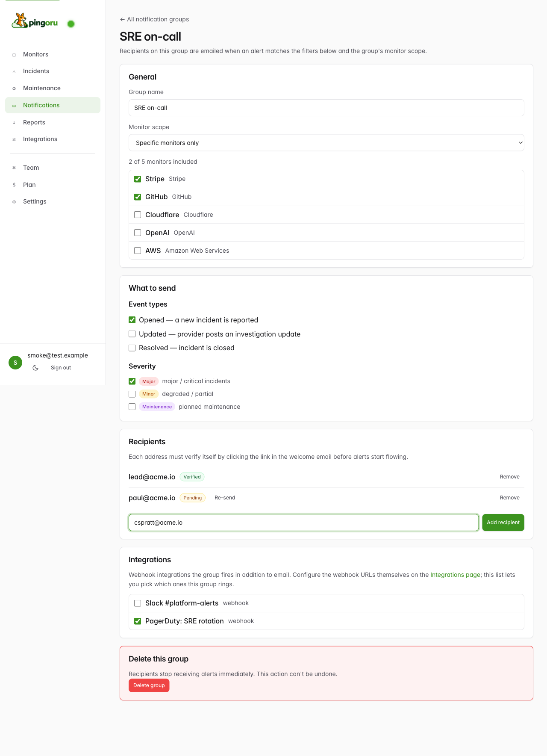This screenshot has height=756, width=547.
Task: Include the Cloudflare monitor
Action: (x=138, y=215)
